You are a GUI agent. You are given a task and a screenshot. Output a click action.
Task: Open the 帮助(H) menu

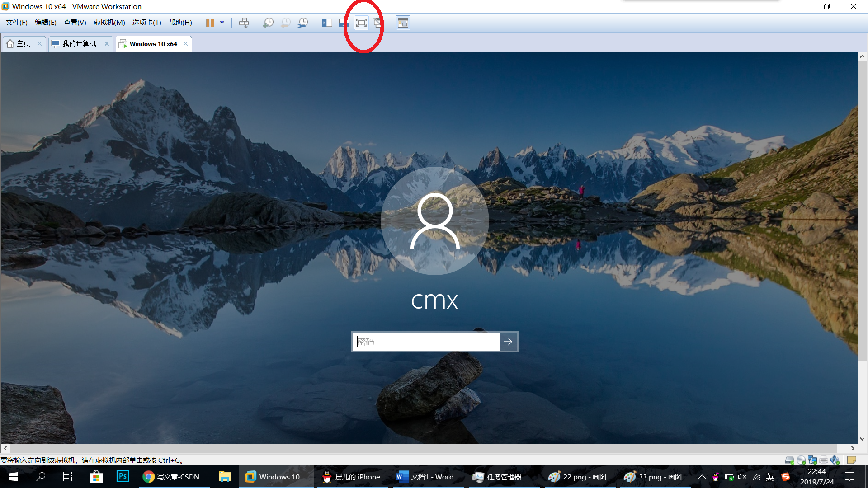(x=180, y=23)
